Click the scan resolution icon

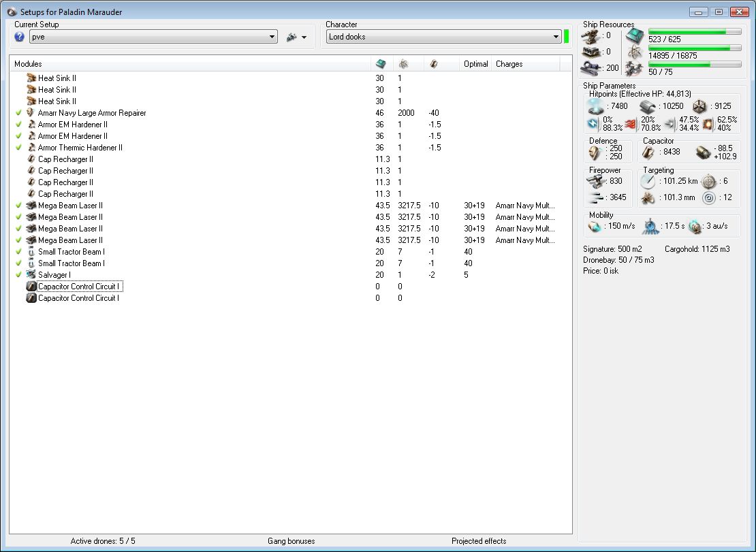point(648,197)
